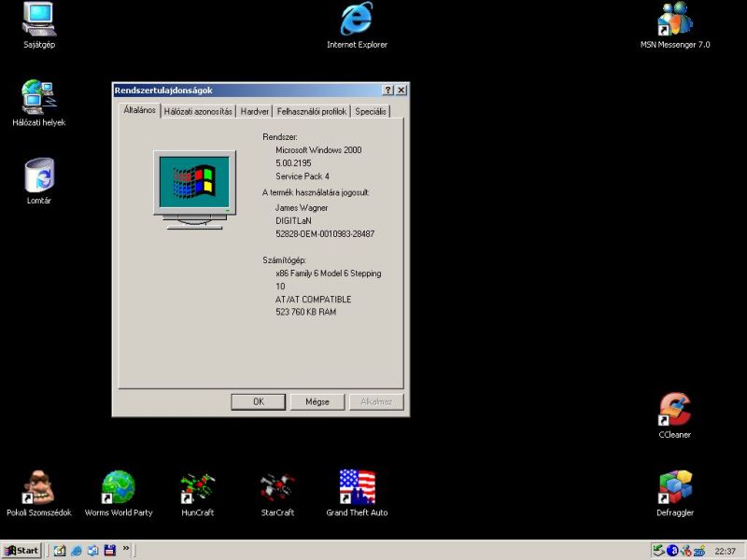This screenshot has width=747, height=560.
Task: Click the AT/AT COMPATIBLE text
Action: click(x=313, y=300)
